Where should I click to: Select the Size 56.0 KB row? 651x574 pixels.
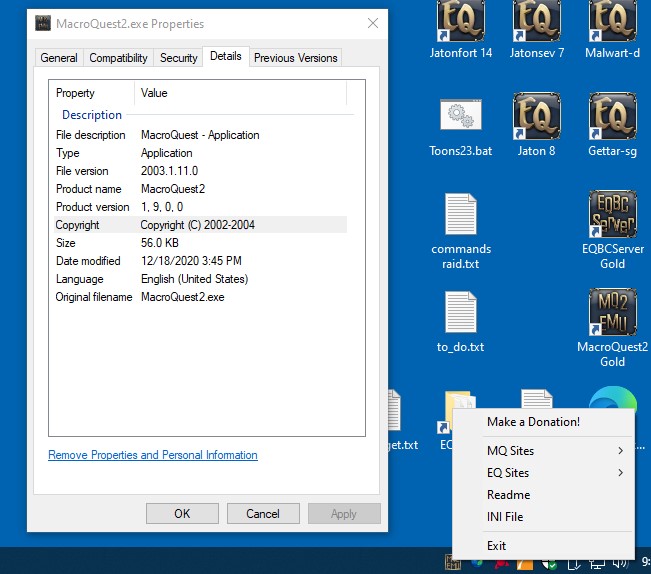[x=201, y=243]
